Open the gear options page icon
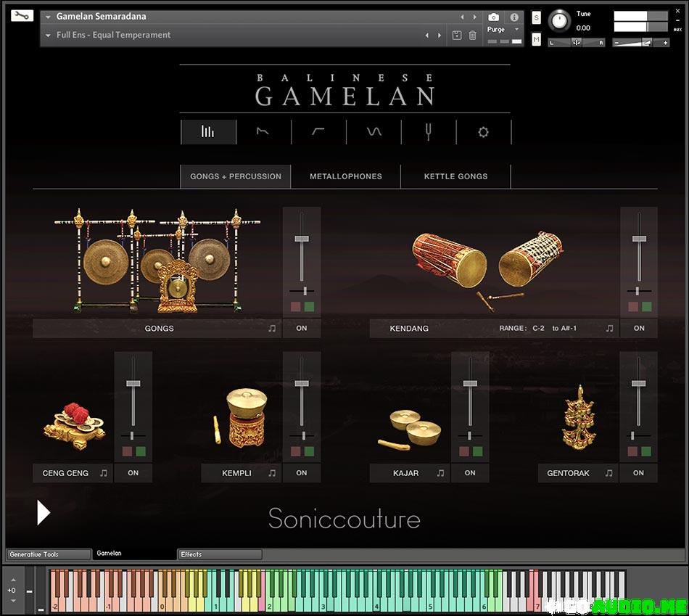 coord(483,132)
